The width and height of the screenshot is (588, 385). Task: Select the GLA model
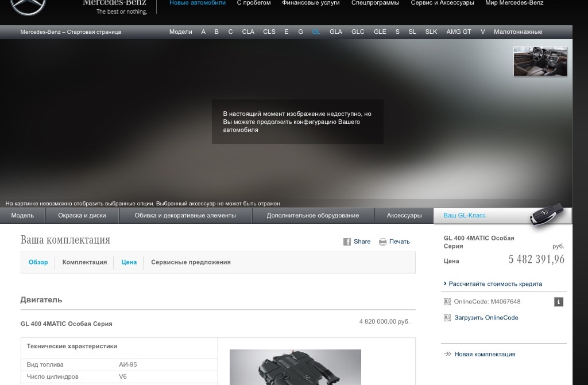coord(336,32)
